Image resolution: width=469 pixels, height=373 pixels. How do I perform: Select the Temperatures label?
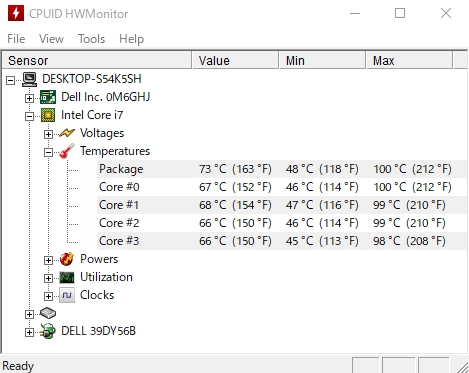(115, 151)
